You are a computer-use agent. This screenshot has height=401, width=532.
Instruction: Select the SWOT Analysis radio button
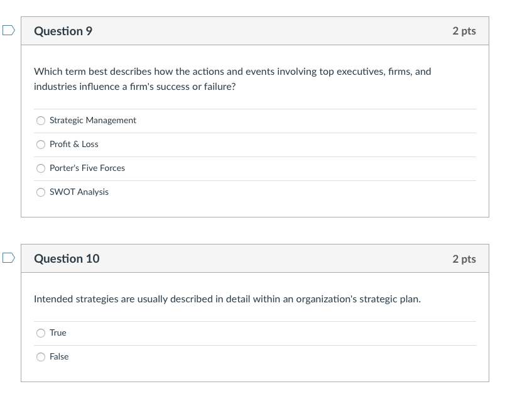point(40,192)
